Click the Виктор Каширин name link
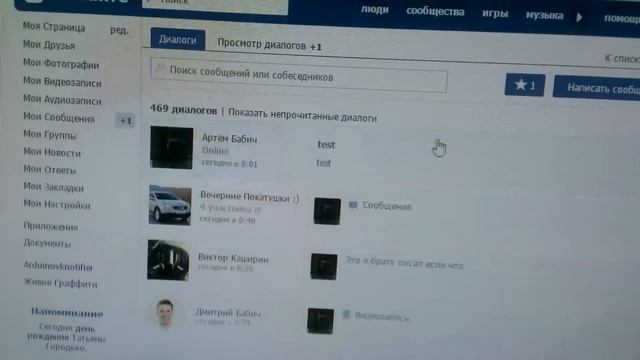Image resolution: width=640 pixels, height=360 pixels. point(233,258)
